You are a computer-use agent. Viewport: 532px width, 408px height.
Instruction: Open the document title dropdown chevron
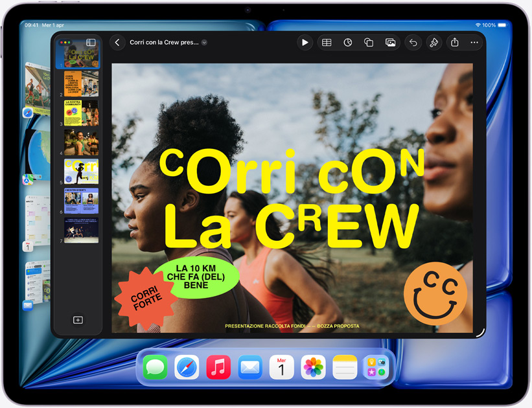pos(205,43)
